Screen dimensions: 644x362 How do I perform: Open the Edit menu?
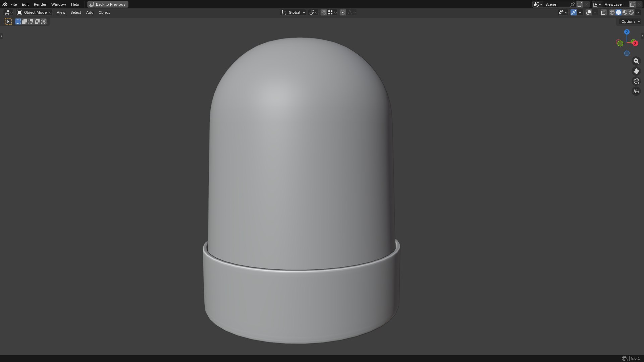25,4
